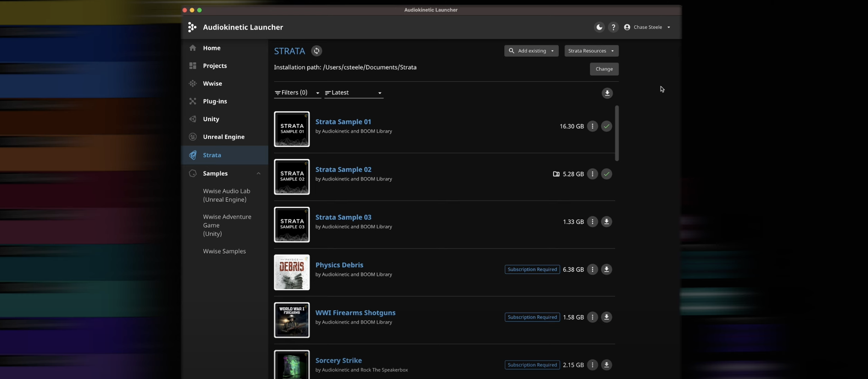The image size is (868, 379).
Task: Click WWI Firearms Shotguns thumbnail
Action: [292, 320]
